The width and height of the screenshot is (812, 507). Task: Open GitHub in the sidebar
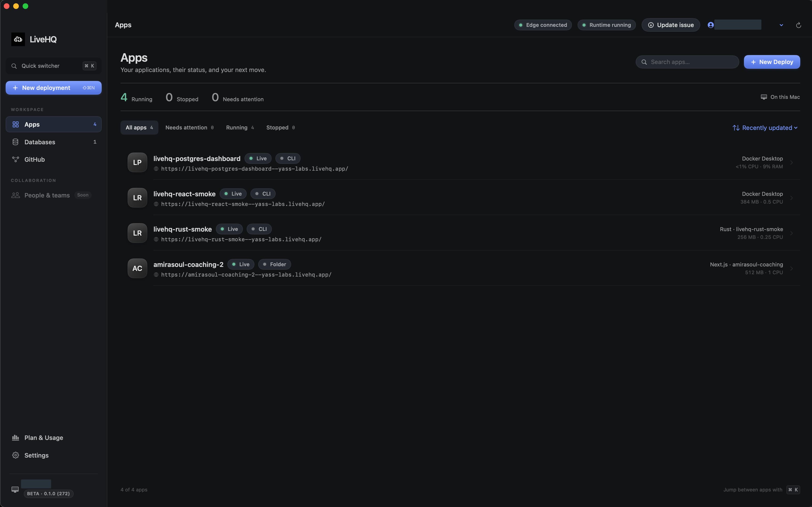pyautogui.click(x=54, y=159)
